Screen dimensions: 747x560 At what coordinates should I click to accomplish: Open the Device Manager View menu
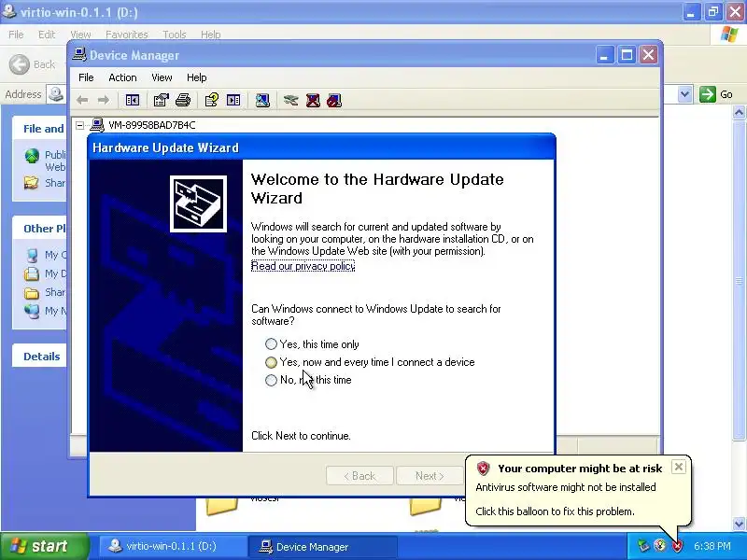[162, 77]
